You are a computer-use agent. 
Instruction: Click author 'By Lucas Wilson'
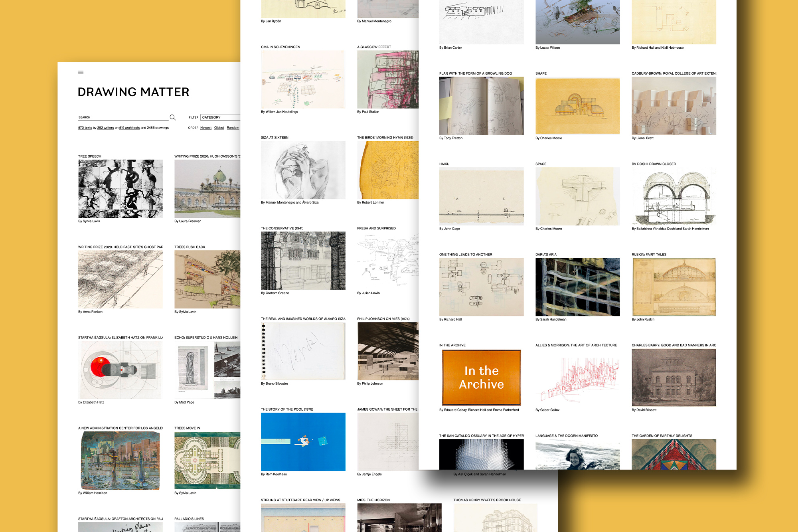547,47
